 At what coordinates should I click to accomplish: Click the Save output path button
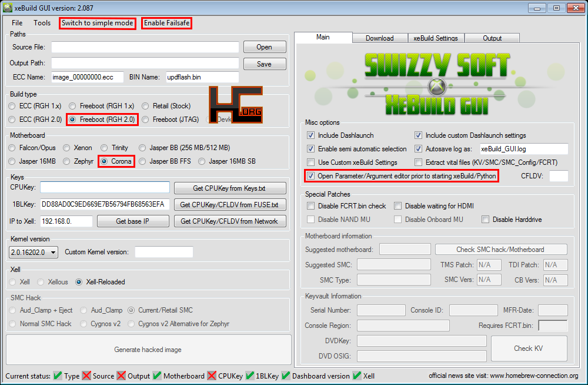pyautogui.click(x=265, y=64)
